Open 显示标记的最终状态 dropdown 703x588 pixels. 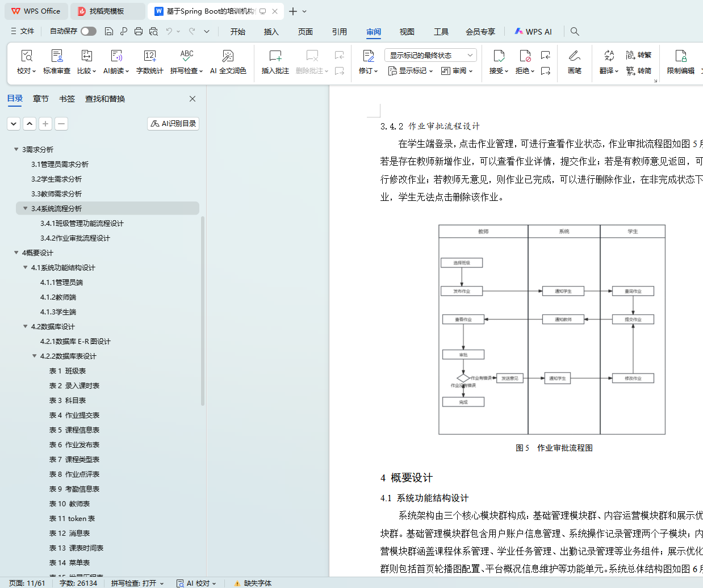(430, 55)
